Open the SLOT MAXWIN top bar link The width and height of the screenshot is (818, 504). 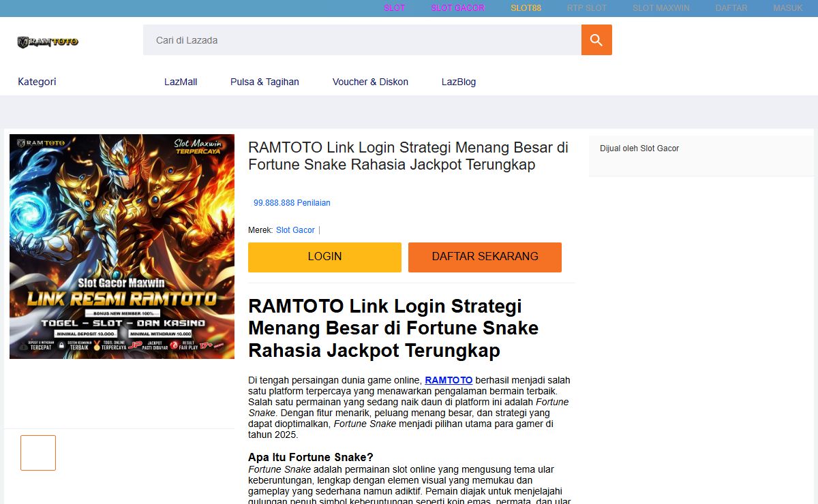[x=661, y=8]
